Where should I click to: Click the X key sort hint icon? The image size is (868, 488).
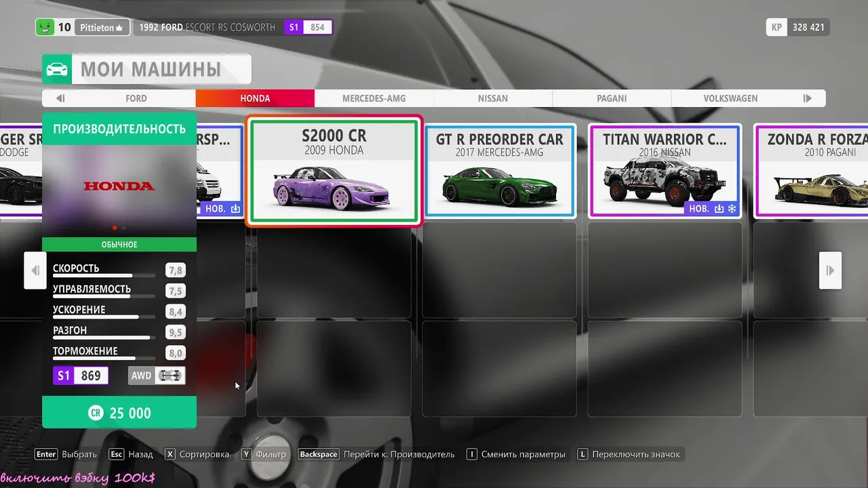170,454
